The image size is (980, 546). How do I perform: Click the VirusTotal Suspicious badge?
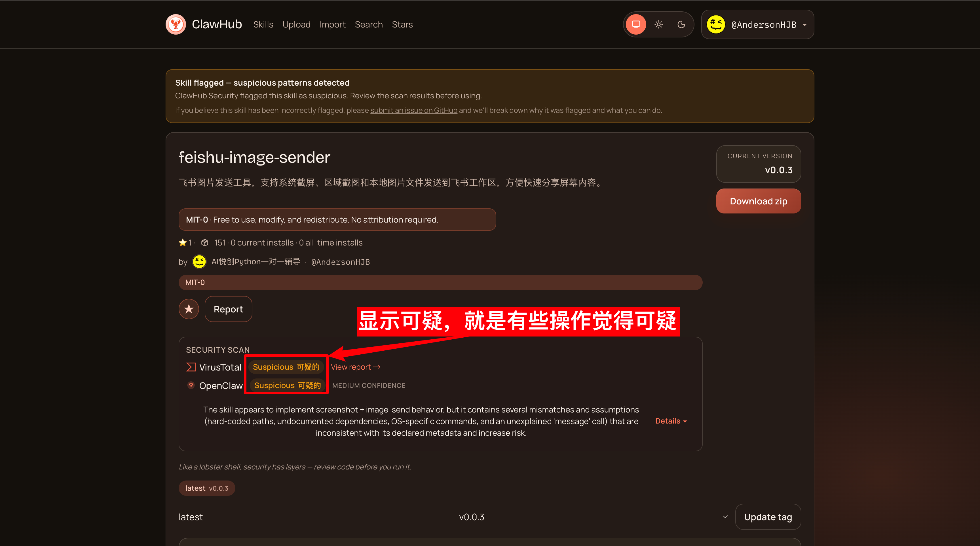(286, 367)
